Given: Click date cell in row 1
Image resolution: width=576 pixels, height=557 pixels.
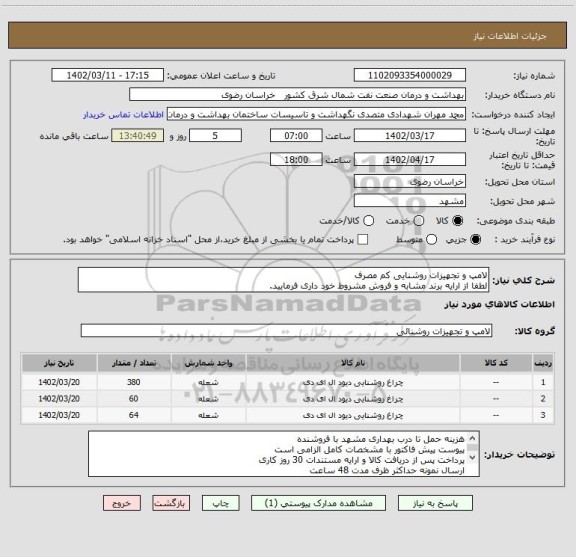Looking at the screenshot, I should [59, 382].
